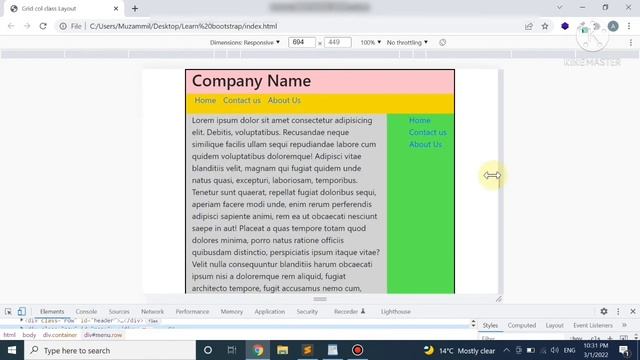This screenshot has width=640, height=360.
Task: Click Home link in the green sidebar
Action: tap(420, 120)
